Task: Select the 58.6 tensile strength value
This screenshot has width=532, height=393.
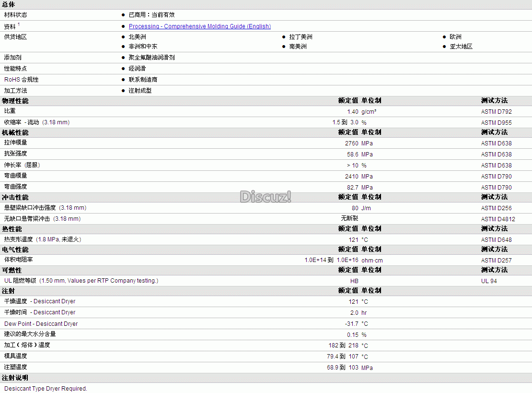Action: coord(353,155)
